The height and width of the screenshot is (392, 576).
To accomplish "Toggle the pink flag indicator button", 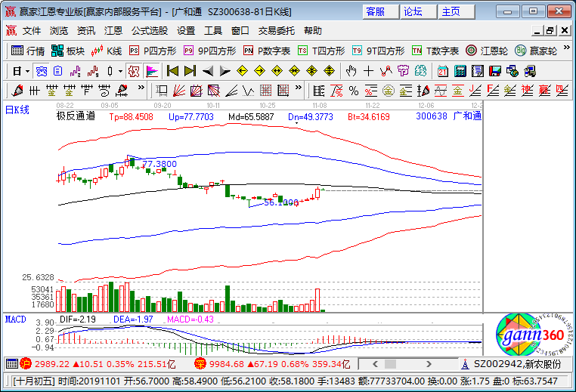I will tap(152, 71).
